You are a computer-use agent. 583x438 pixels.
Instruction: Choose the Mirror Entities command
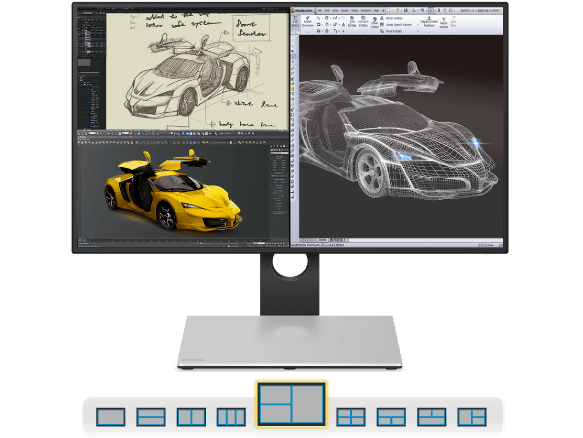coord(390,18)
